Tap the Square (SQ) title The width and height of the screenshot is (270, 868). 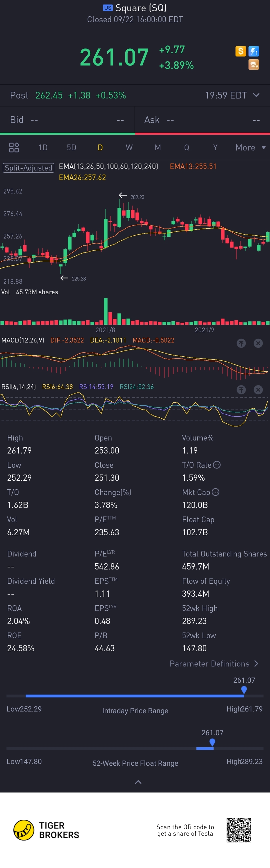coord(141,8)
